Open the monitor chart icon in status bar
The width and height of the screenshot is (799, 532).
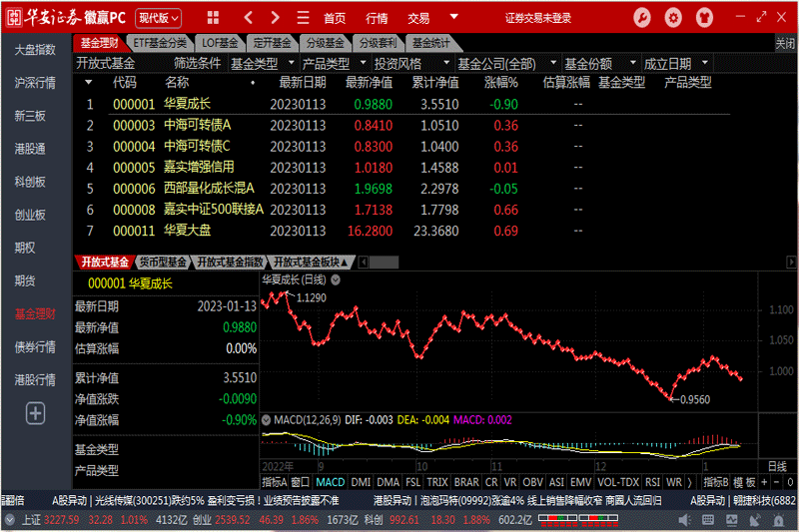click(x=732, y=520)
